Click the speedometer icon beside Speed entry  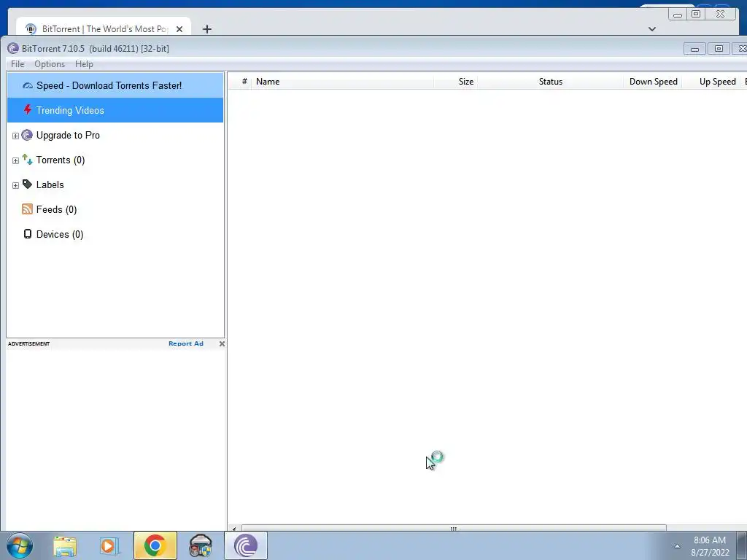click(x=28, y=86)
